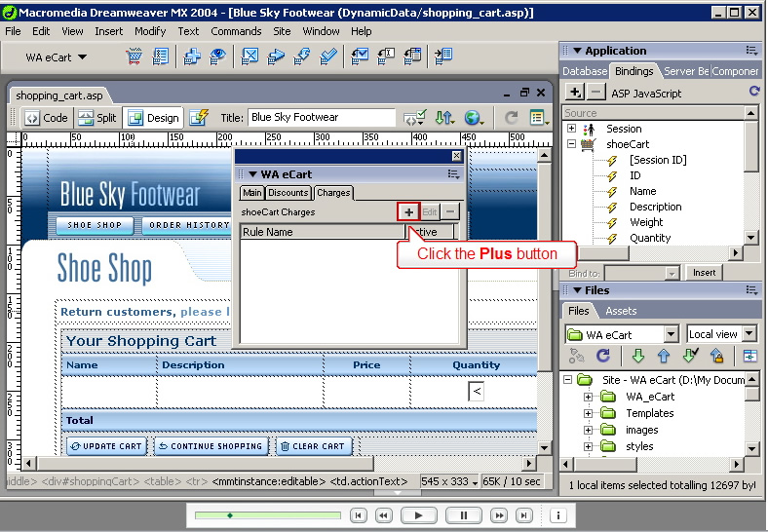
Task: Click the Check Out files icon
Action: 690,356
